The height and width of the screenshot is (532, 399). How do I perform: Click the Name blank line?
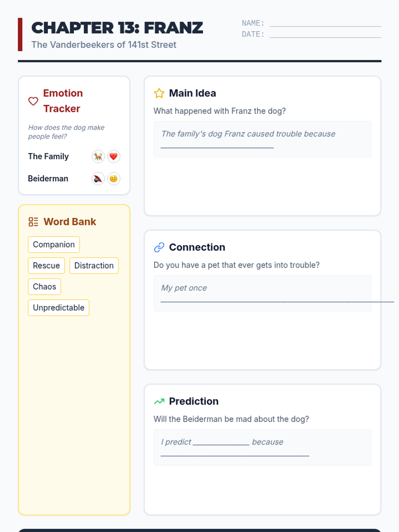[x=325, y=23]
